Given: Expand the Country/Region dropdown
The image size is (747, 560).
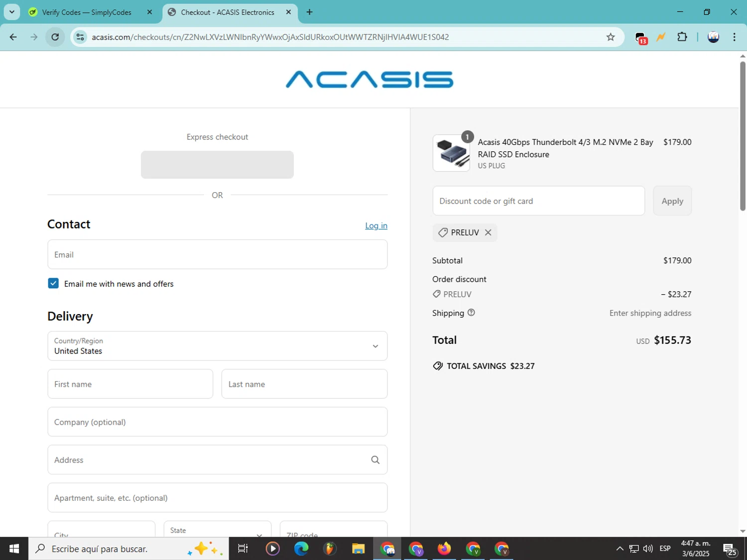Looking at the screenshot, I should click(x=218, y=346).
